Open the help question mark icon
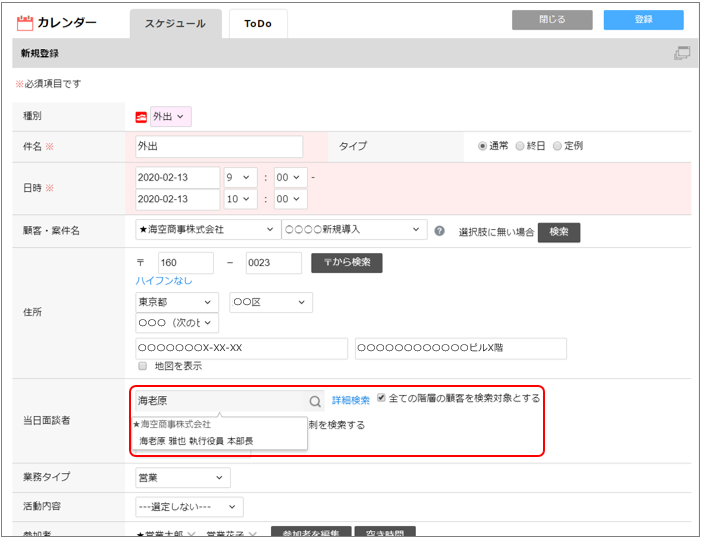Viewport: 703px width, 539px height. tap(439, 231)
